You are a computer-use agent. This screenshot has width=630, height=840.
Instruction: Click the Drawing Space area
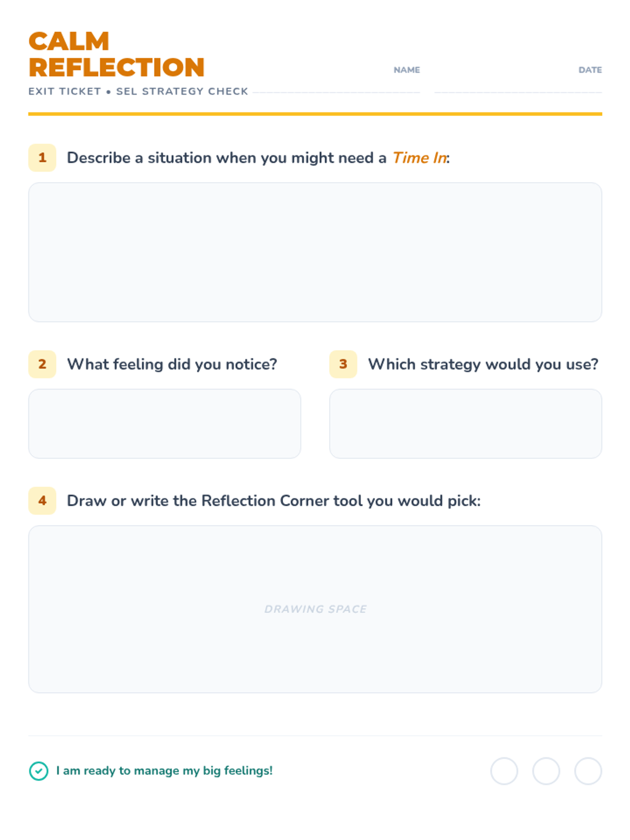click(315, 609)
